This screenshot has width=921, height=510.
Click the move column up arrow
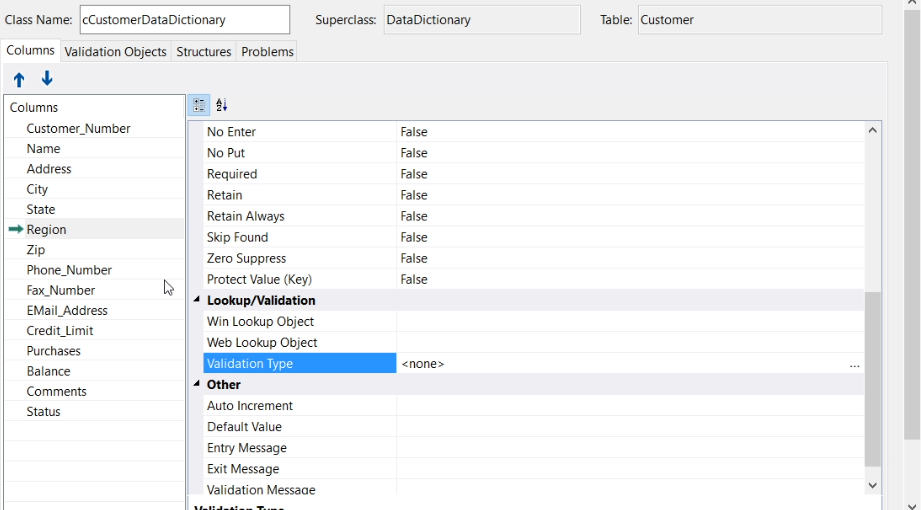coord(19,79)
